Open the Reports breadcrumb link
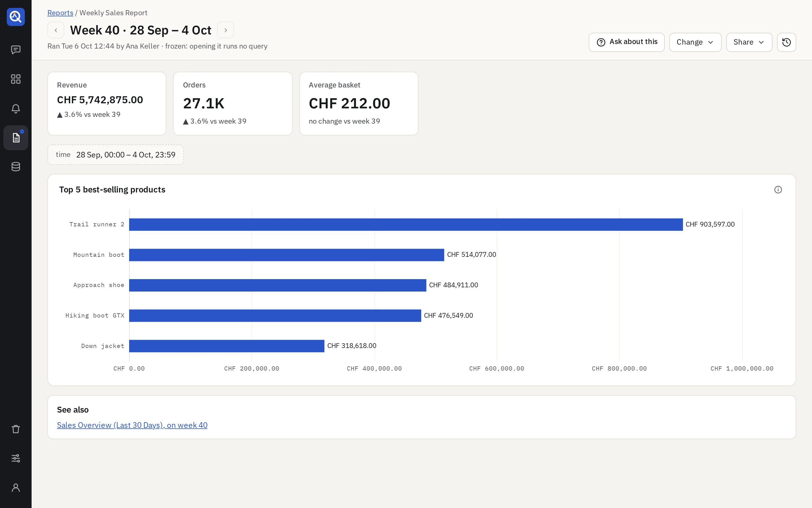 (60, 13)
